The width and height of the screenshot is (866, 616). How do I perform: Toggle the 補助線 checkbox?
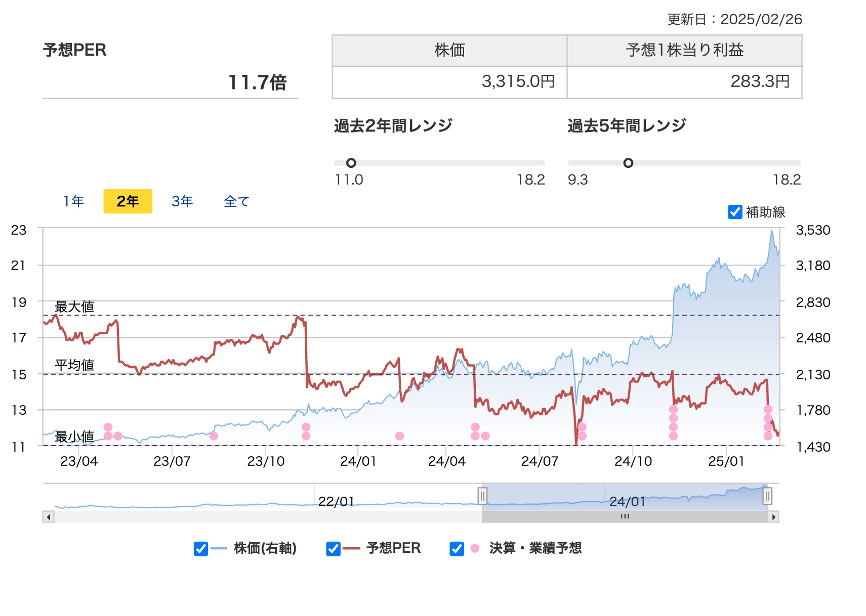coord(735,212)
